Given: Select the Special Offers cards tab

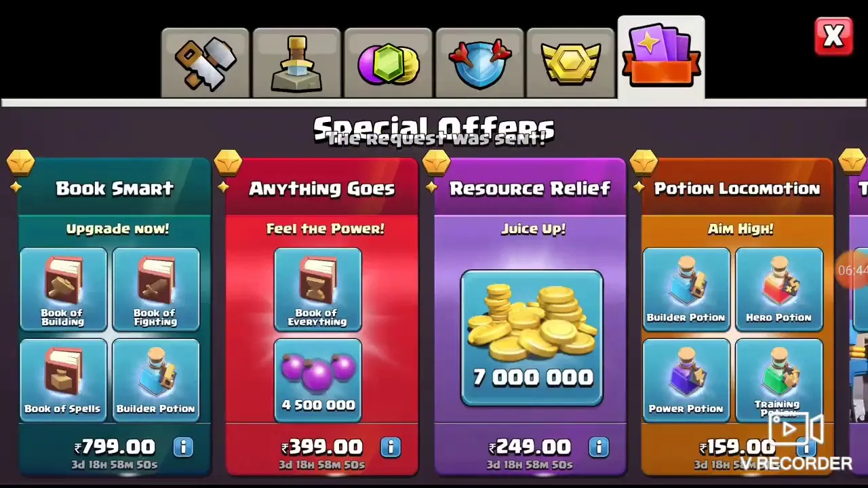Looking at the screenshot, I should coord(661,58).
